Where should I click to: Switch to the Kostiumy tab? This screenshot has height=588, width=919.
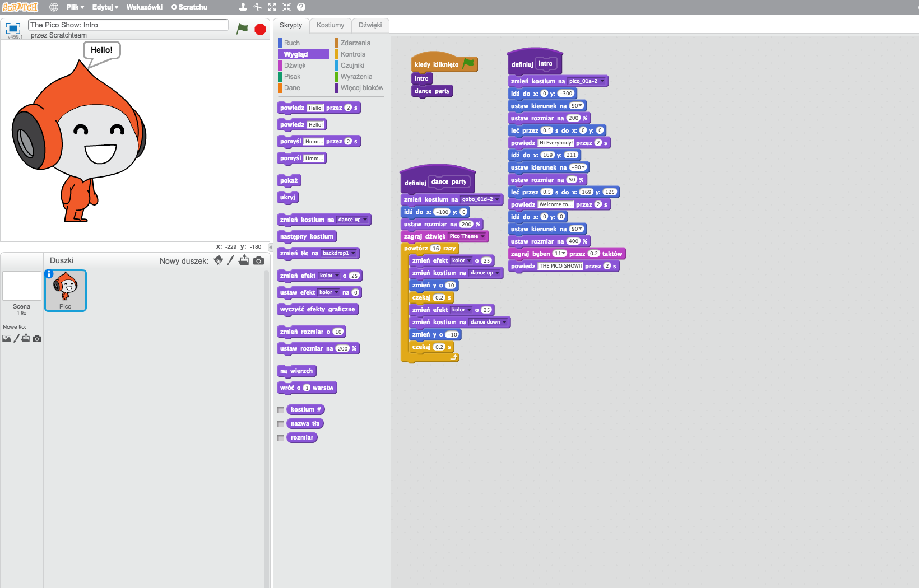(330, 25)
